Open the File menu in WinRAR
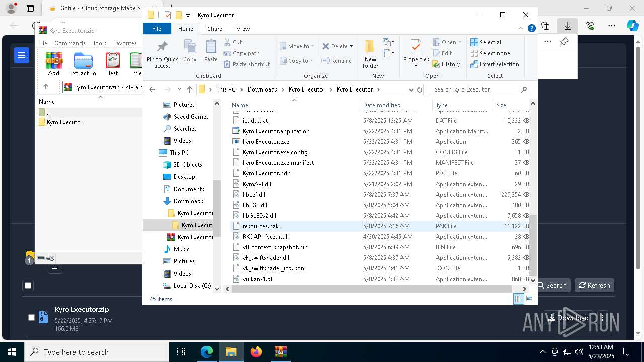Image resolution: width=644 pixels, height=362 pixels. tap(43, 43)
